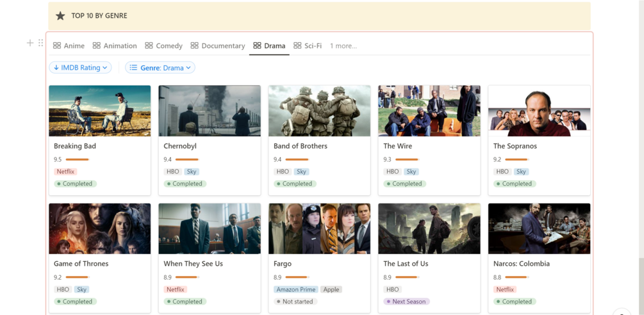Click the Apple tag on Fargo
The width and height of the screenshot is (644, 315).
point(331,289)
